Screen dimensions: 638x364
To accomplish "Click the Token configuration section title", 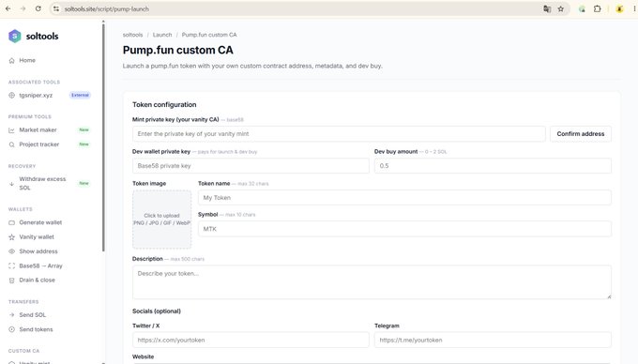I will pyautogui.click(x=164, y=104).
